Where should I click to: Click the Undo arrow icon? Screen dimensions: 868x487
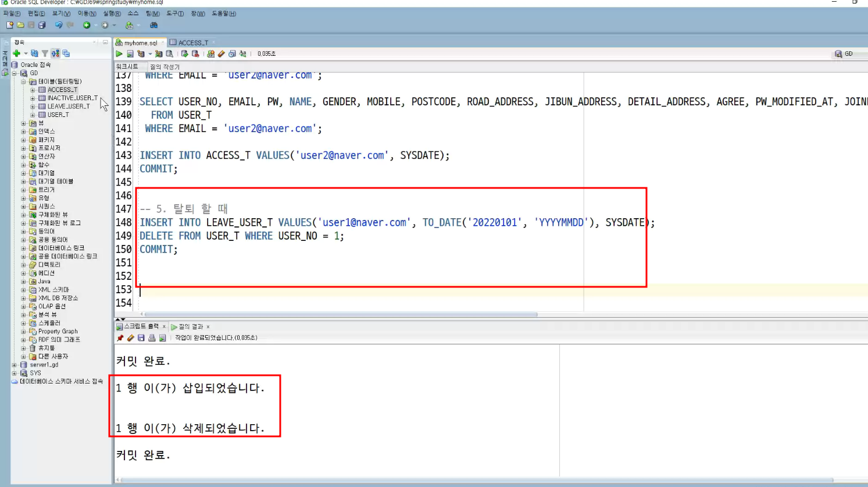coord(58,25)
